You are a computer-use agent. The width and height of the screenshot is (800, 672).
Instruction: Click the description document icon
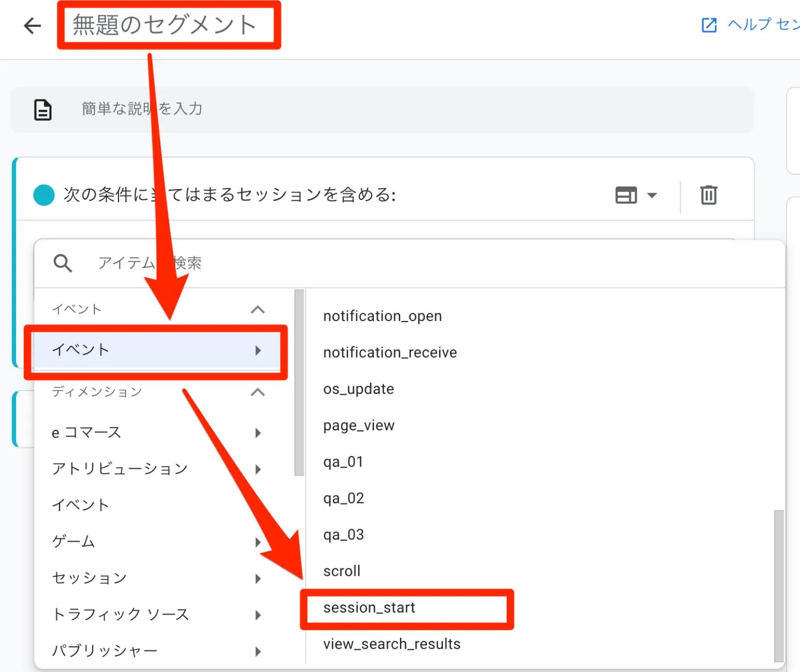point(43,110)
